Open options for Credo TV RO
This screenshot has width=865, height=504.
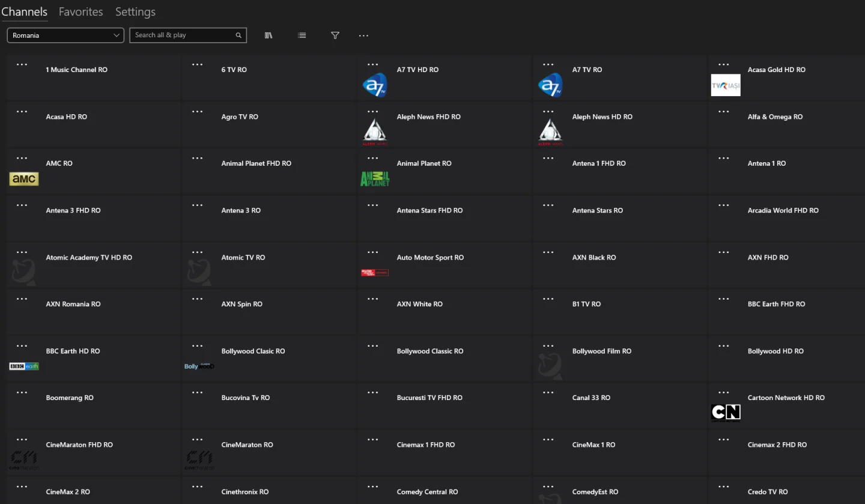pyautogui.click(x=723, y=487)
